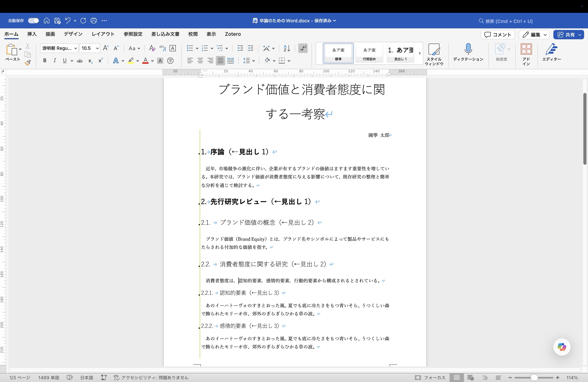Open the コメント panel
Image resolution: width=588 pixels, height=382 pixels.
(x=497, y=35)
